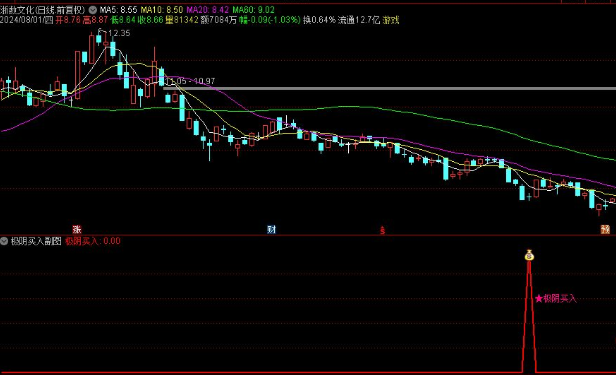616x375 pixels.
Task: Click the red 极阴买入: 0.00 value label
Action: [x=93, y=241]
